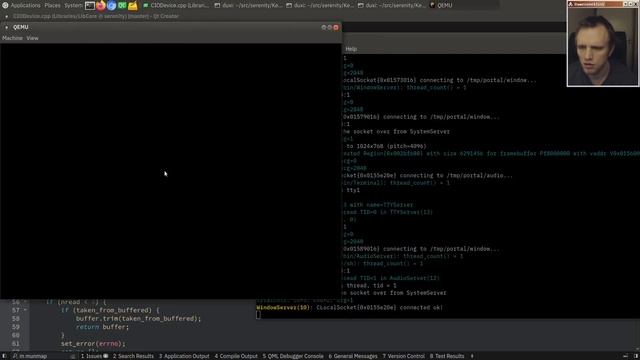Open the yellow notes launcher icon
640x360 pixels.
point(133,5)
